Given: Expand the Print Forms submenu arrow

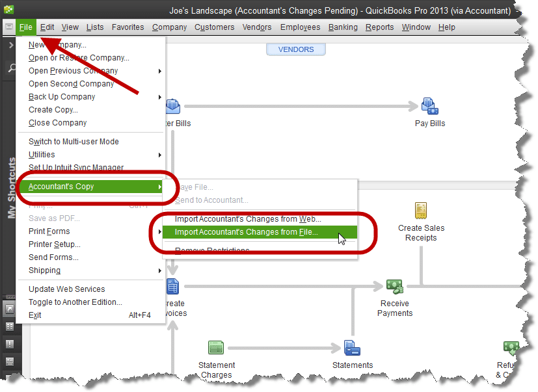Looking at the screenshot, I should pos(160,232).
